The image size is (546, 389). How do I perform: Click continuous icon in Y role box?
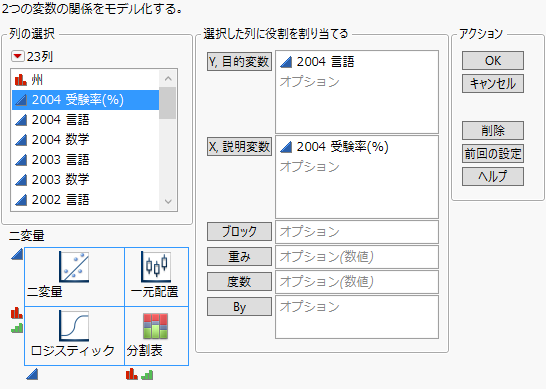click(286, 62)
